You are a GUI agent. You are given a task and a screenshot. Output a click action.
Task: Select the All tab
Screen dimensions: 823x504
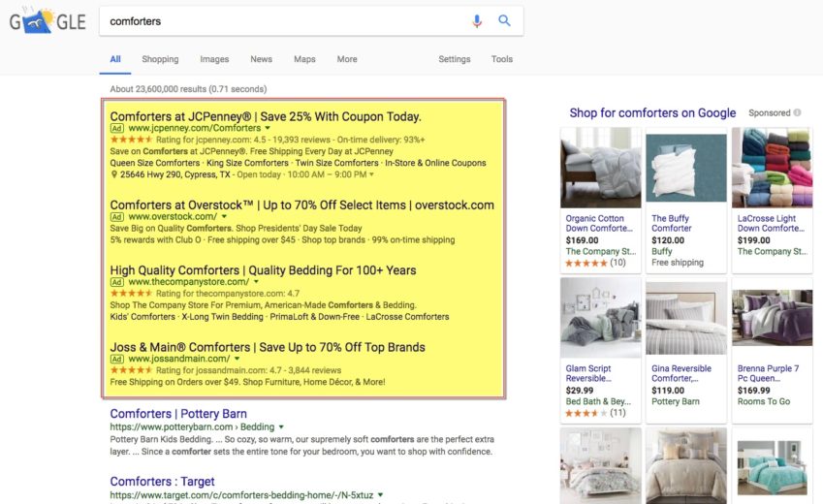(x=115, y=59)
